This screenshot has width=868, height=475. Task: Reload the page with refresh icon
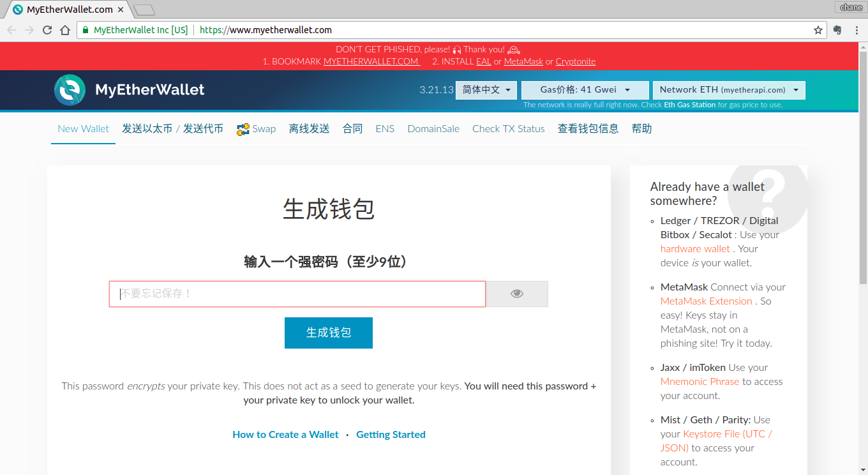pos(47,30)
